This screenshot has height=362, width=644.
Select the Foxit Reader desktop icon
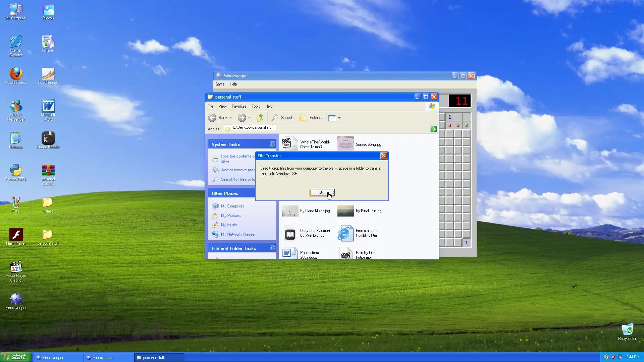tap(48, 74)
